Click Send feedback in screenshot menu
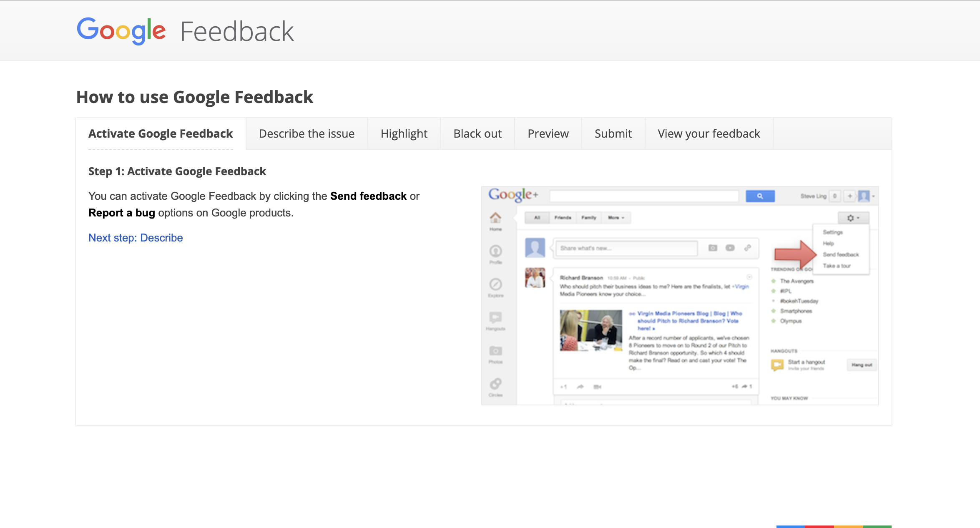The width and height of the screenshot is (980, 528). [x=840, y=254]
